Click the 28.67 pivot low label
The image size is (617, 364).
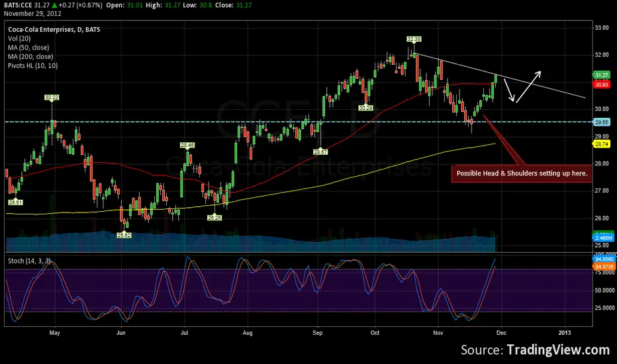pos(320,152)
